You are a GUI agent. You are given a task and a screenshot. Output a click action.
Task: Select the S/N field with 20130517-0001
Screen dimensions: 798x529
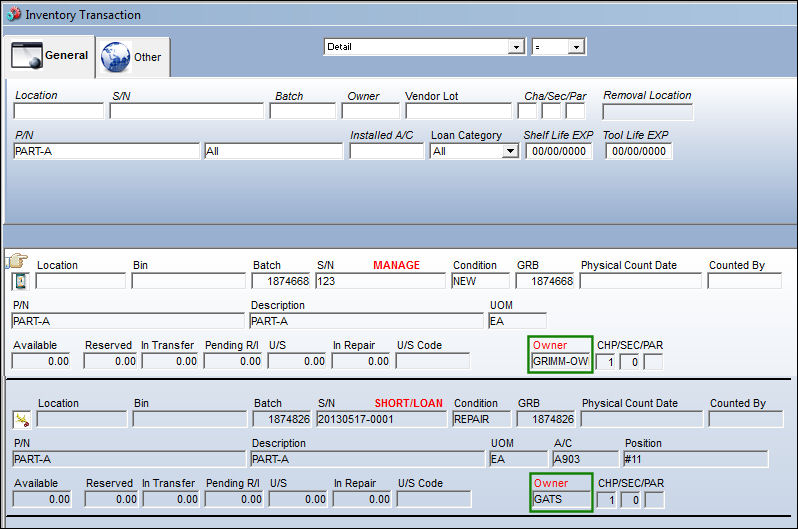coord(381,420)
